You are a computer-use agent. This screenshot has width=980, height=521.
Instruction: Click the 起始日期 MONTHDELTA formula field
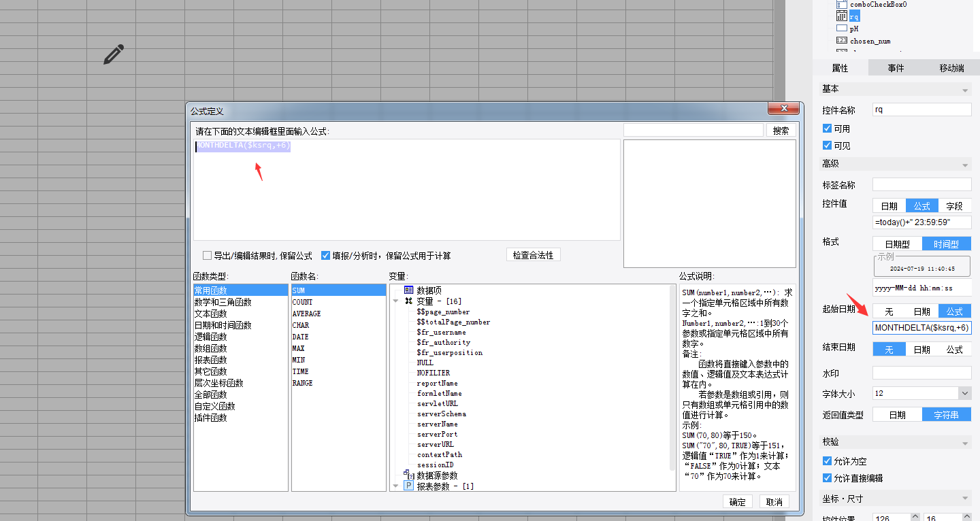point(922,328)
